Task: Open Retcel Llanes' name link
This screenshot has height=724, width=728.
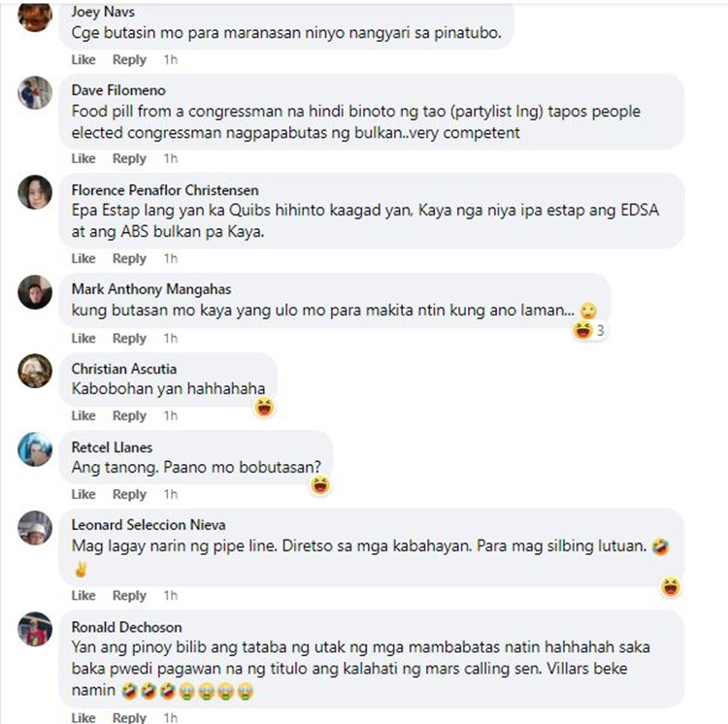Action: click(112, 447)
